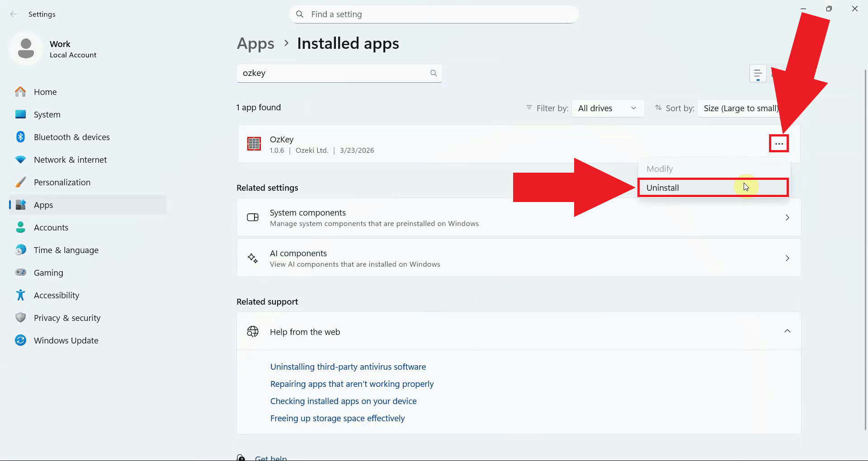The height and width of the screenshot is (461, 868).
Task: Open Freeing up storage space effectively link
Action: [337, 418]
